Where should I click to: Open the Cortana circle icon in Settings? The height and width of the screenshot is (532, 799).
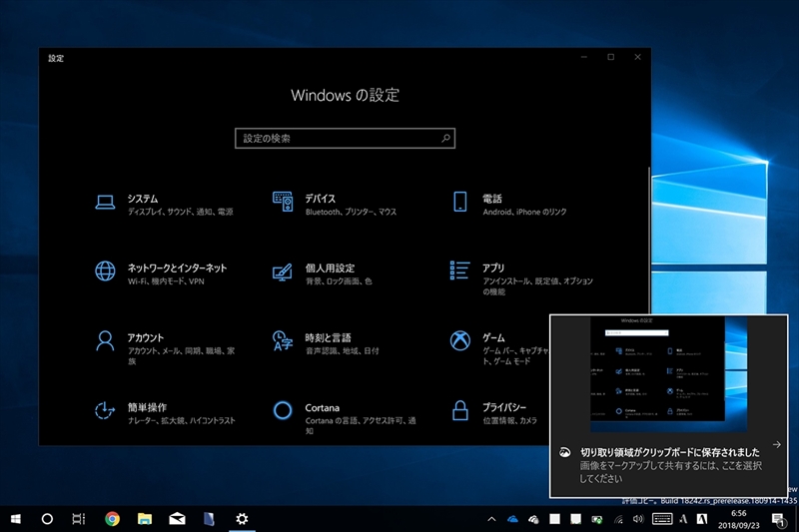pyautogui.click(x=283, y=410)
